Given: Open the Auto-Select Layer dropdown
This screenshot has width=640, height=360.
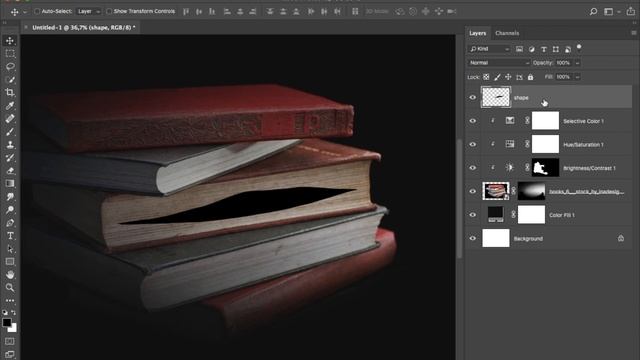Looking at the screenshot, I should pos(89,11).
